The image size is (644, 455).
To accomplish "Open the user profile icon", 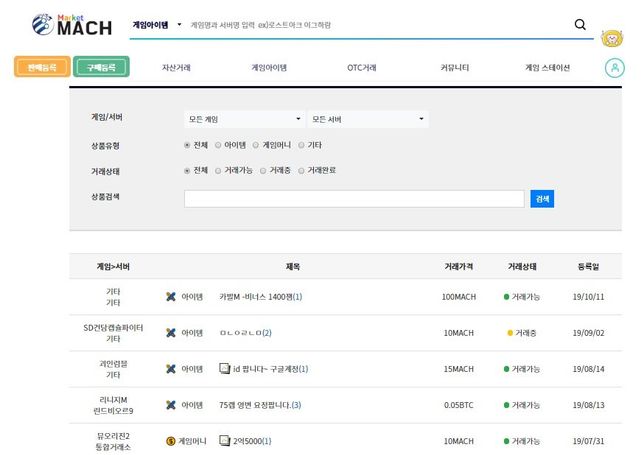I will [614, 68].
